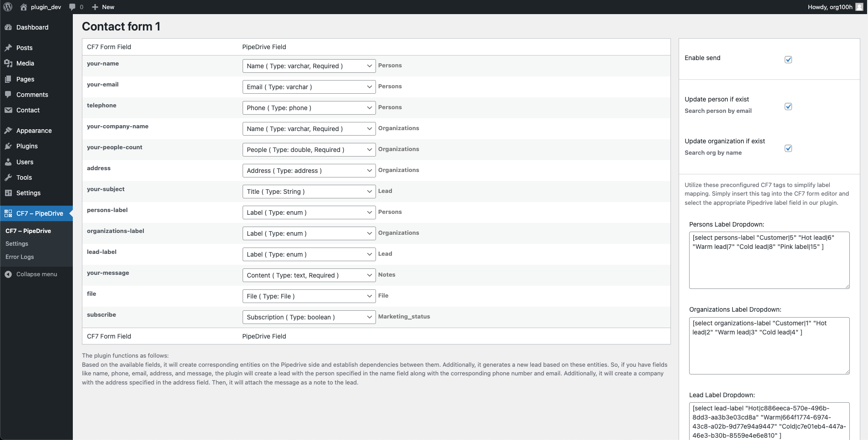Open the file field dropdown

click(309, 296)
